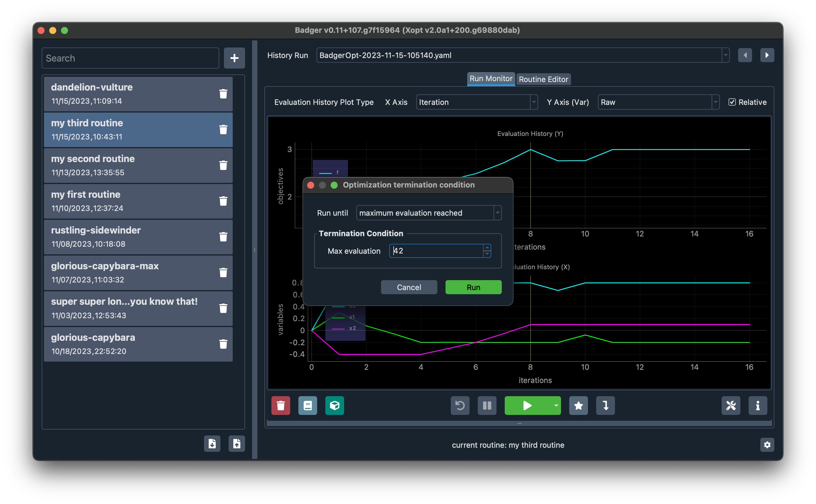Click the reset/undo icon in toolbar
The width and height of the screenshot is (816, 504).
pyautogui.click(x=460, y=405)
